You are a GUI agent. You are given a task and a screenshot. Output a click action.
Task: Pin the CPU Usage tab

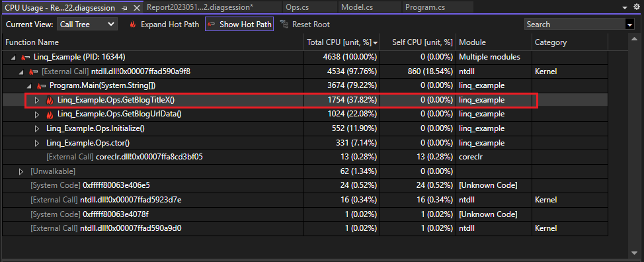[125, 7]
